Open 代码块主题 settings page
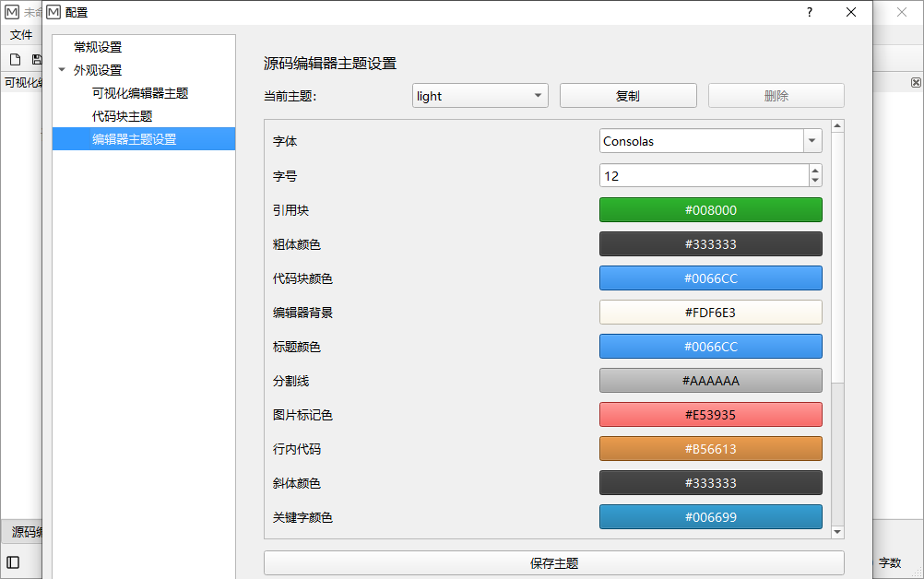The image size is (924, 579). tap(122, 116)
